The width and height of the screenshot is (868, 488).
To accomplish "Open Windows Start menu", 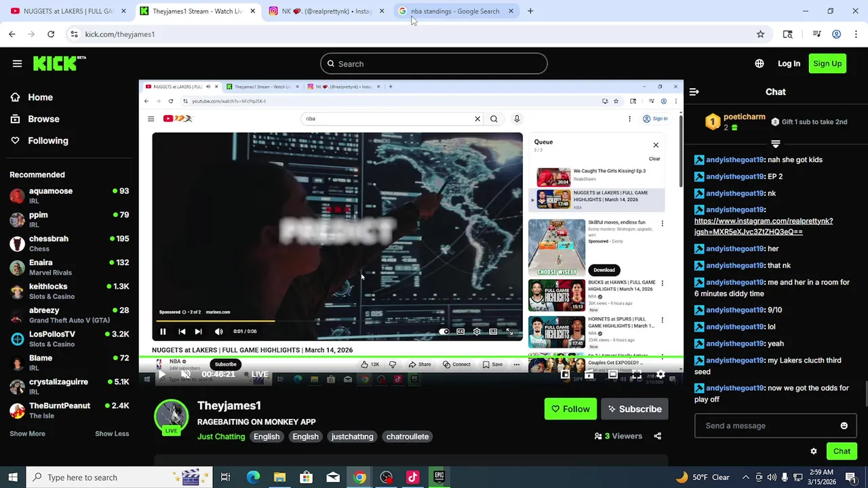I will 13,477.
